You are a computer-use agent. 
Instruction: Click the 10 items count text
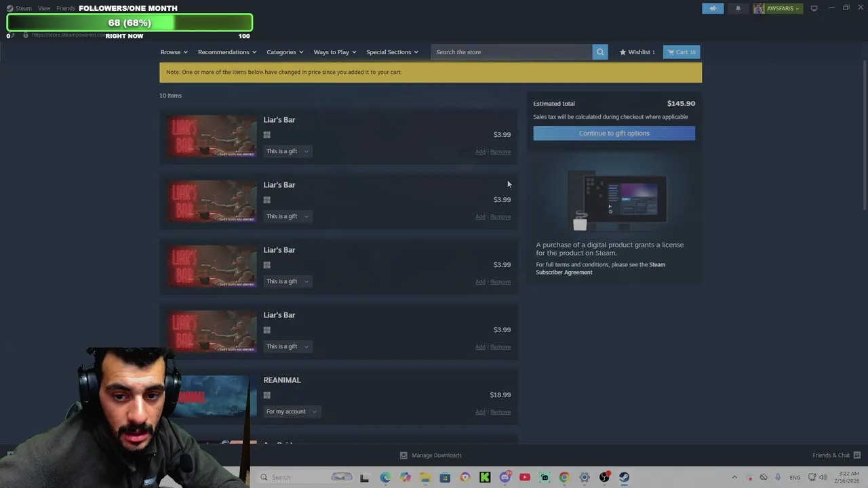point(170,96)
